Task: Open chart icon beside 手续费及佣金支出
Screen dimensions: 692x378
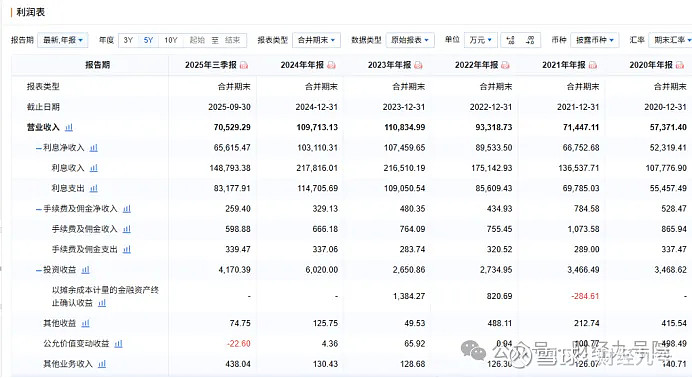Action: tap(127, 249)
